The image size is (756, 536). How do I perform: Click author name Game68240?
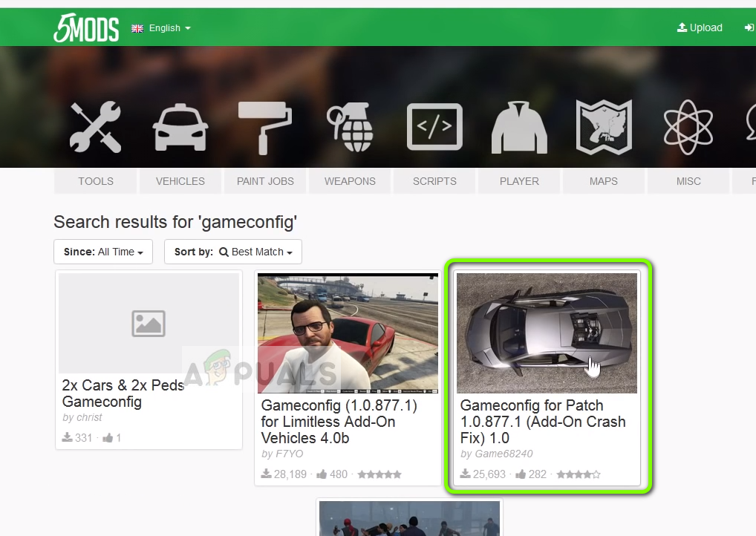(x=504, y=454)
